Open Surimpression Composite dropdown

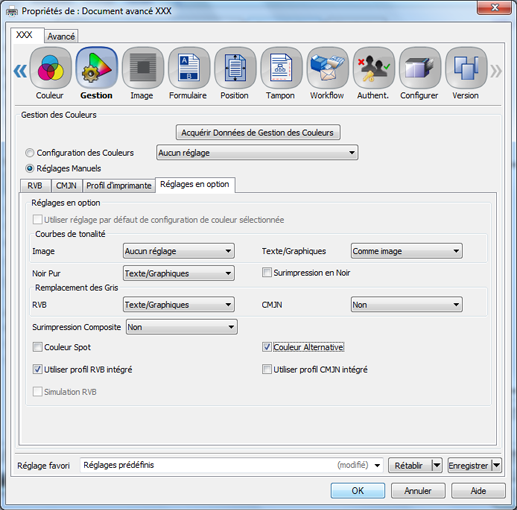click(x=182, y=327)
